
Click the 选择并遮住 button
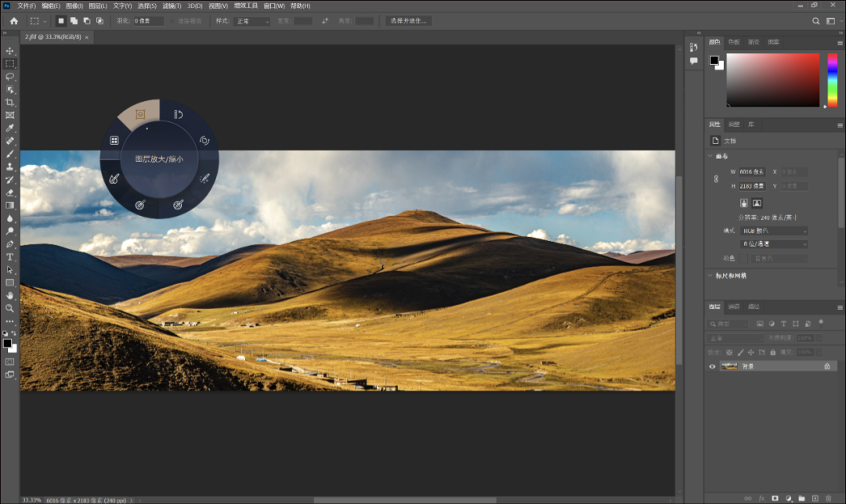[x=408, y=21]
